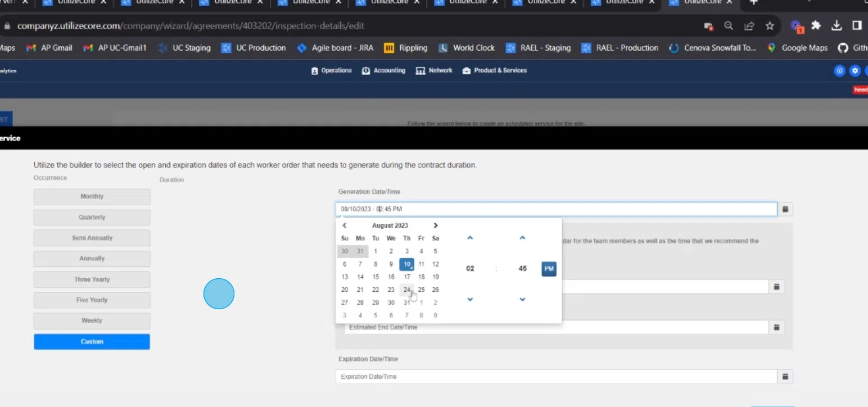Open the Network menu

(434, 71)
